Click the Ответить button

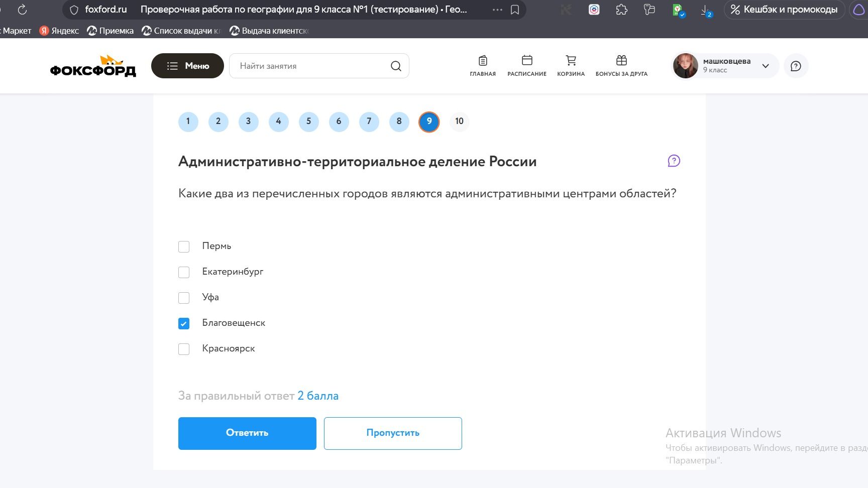(247, 433)
